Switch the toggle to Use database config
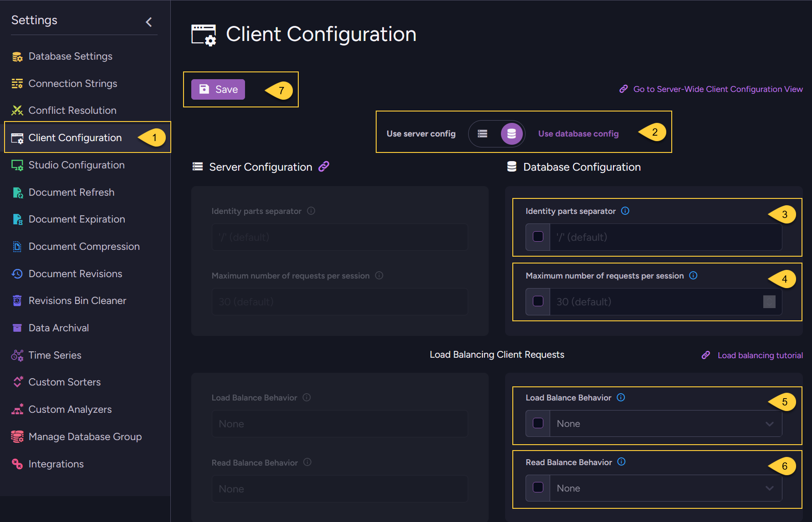Screen dimensions: 812x522 [511, 133]
